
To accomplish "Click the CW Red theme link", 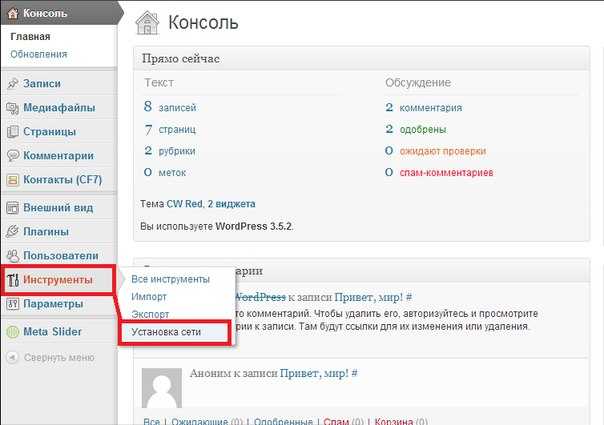I will pos(184,203).
